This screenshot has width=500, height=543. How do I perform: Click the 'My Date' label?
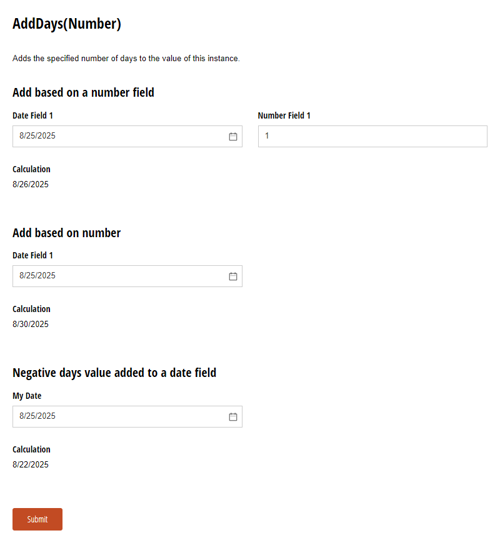[x=27, y=396]
